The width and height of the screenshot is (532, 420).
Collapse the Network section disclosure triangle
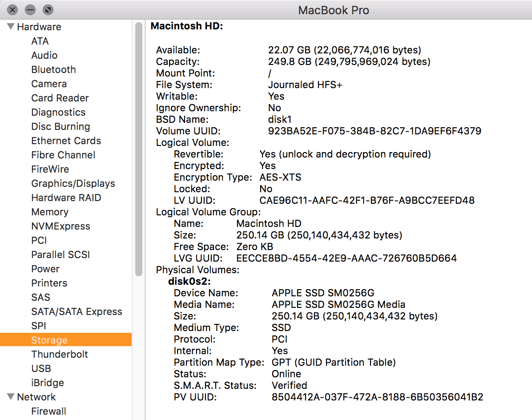point(11,397)
